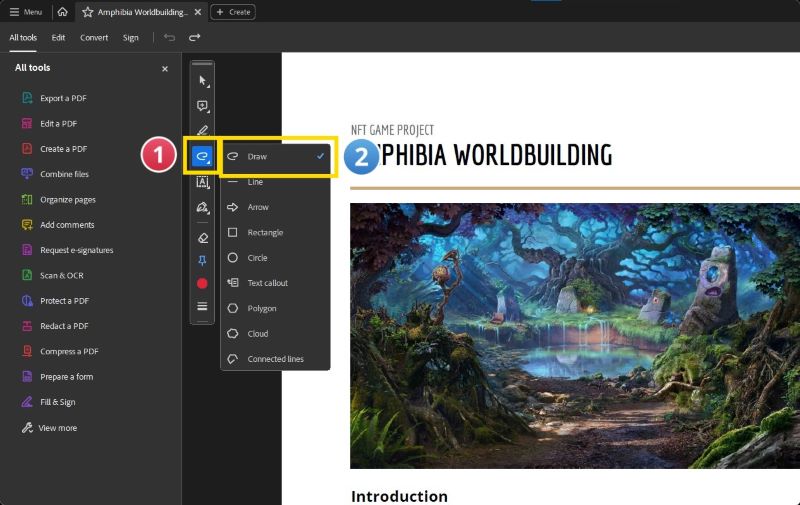This screenshot has height=505, width=800.
Task: Select the add comment tool
Action: (x=203, y=106)
